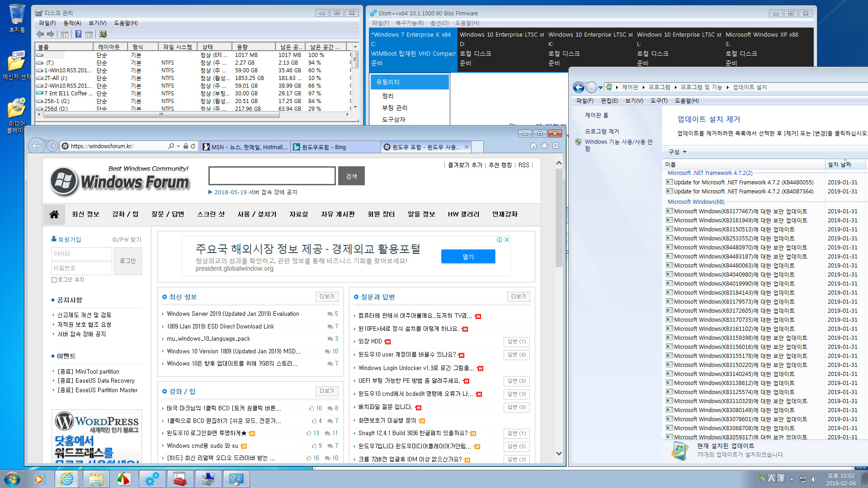Click the refresh icon in IE address bar

(193, 146)
